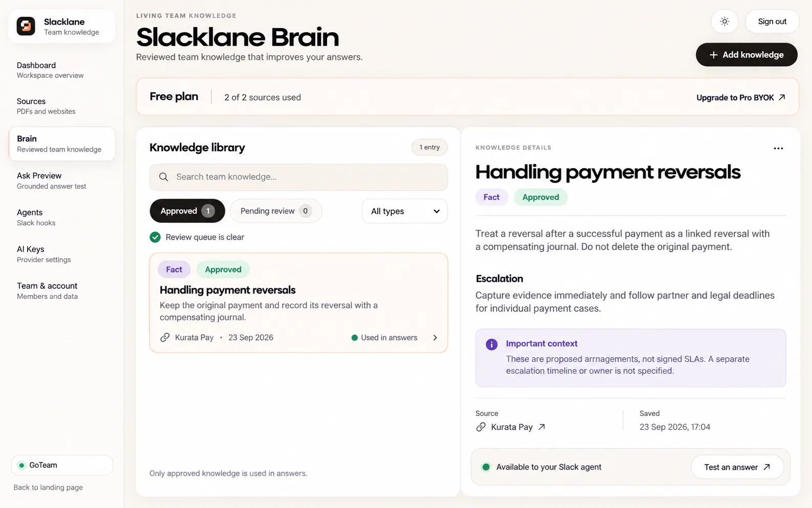The width and height of the screenshot is (812, 508).
Task: Click the arrow icon on Test an answer
Action: click(766, 467)
